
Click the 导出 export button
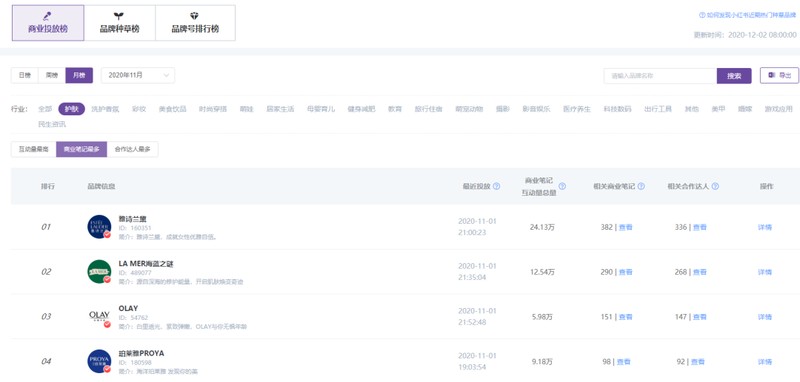click(x=779, y=75)
